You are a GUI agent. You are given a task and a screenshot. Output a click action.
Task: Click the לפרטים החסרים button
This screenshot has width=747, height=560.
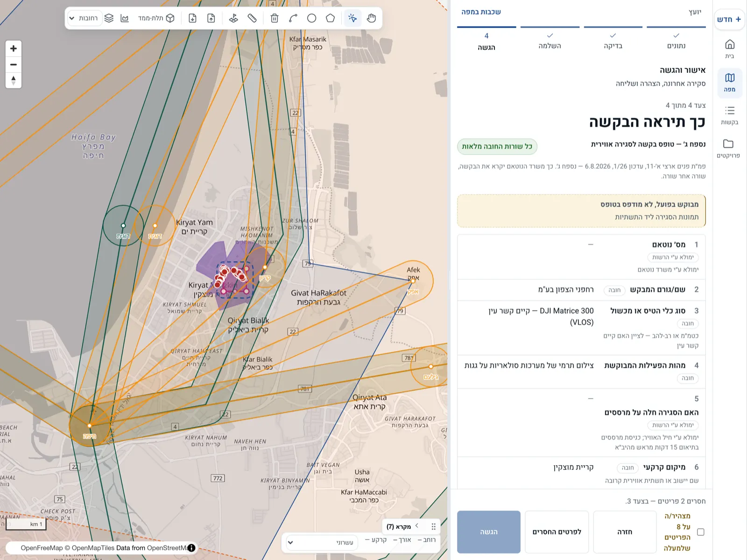coord(557,532)
